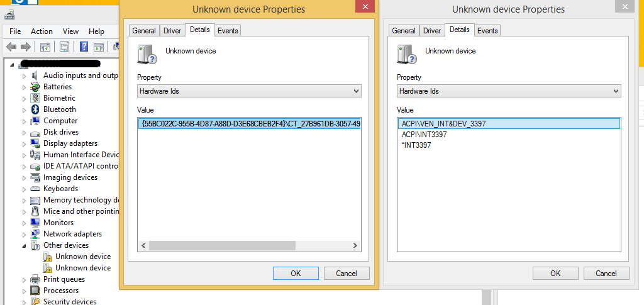Open Property dropdown in the ACPI dialog
The width and height of the screenshot is (644, 305).
(509, 91)
